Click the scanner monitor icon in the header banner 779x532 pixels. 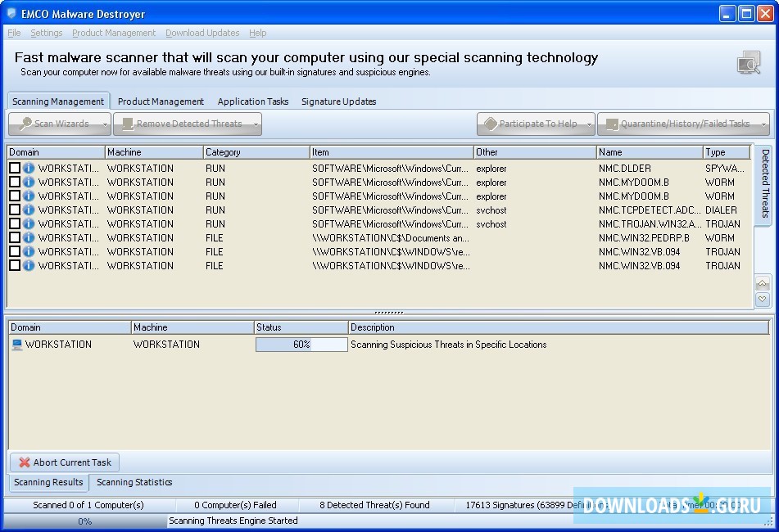click(749, 63)
